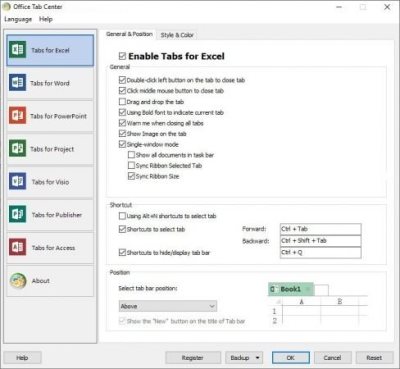Viewport: 400px width, 369px height.
Task: Click the Office Tab Center title icon
Action: click(x=6, y=6)
